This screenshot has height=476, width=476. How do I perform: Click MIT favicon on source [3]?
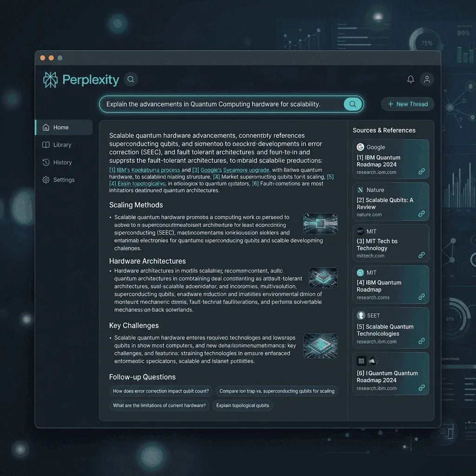pyautogui.click(x=360, y=231)
